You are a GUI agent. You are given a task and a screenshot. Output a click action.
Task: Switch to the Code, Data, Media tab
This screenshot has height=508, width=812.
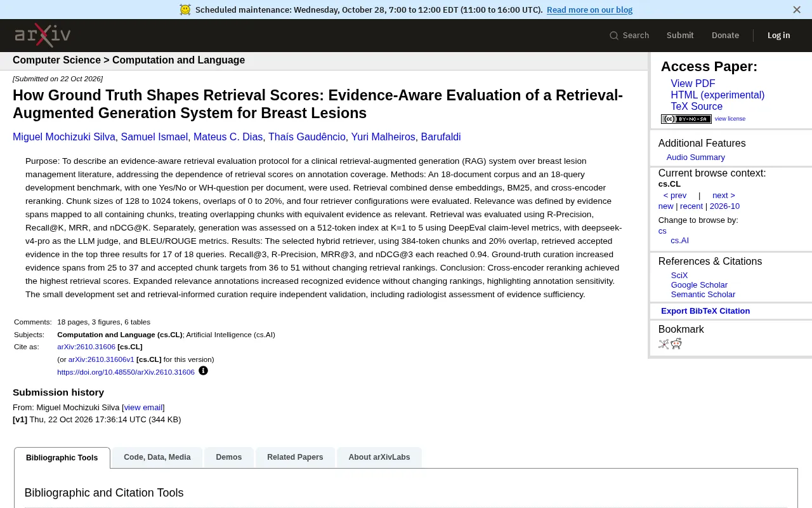[157, 457]
